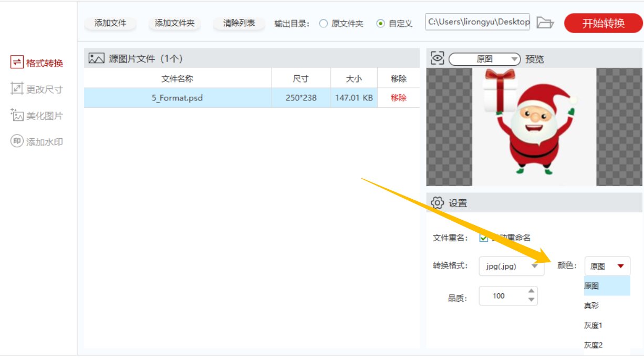
Task: Select the 更改尺寸 resize tool
Action: tap(36, 88)
